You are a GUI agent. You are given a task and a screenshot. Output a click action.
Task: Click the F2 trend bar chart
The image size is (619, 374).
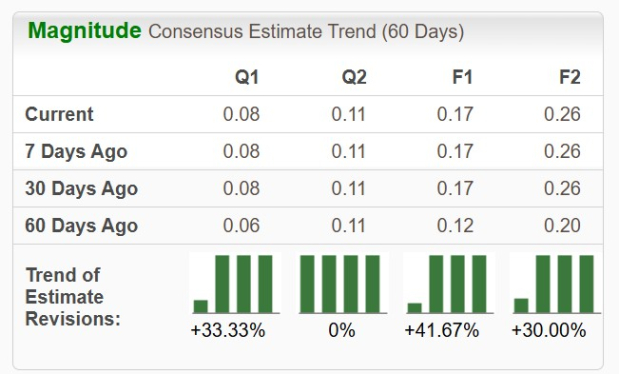[556, 283]
